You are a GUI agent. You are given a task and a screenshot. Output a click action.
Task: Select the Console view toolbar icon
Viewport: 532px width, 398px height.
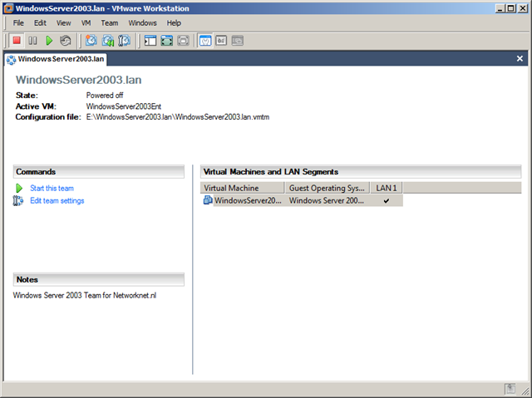[x=238, y=41]
